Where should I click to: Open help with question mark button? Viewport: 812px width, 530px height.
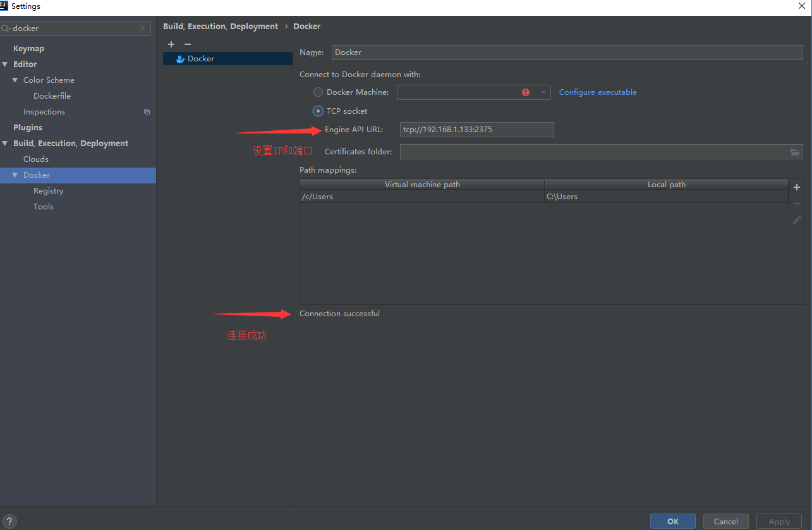pos(9,521)
